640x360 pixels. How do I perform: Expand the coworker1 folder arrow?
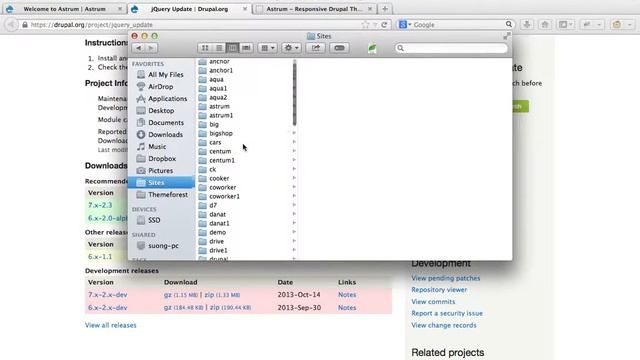coord(294,196)
